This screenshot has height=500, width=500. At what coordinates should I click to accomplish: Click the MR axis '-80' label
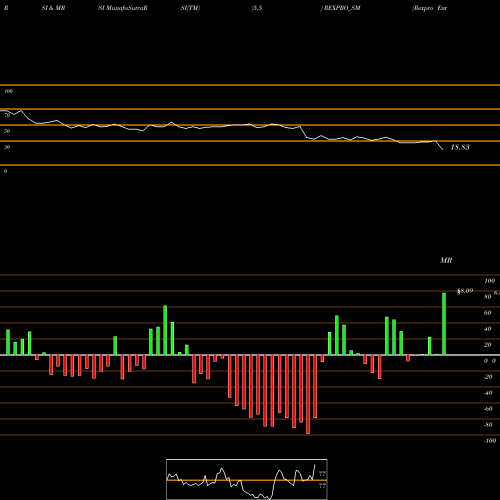pyautogui.click(x=488, y=425)
